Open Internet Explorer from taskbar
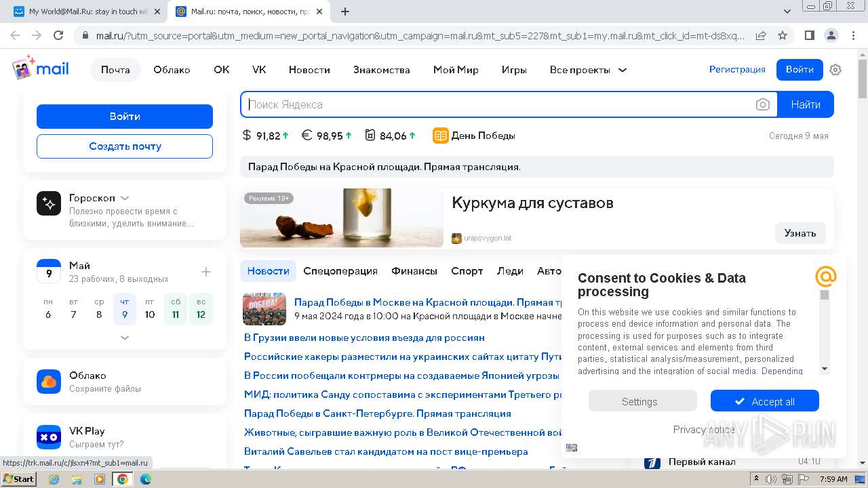868x488 pixels. pos(54,479)
